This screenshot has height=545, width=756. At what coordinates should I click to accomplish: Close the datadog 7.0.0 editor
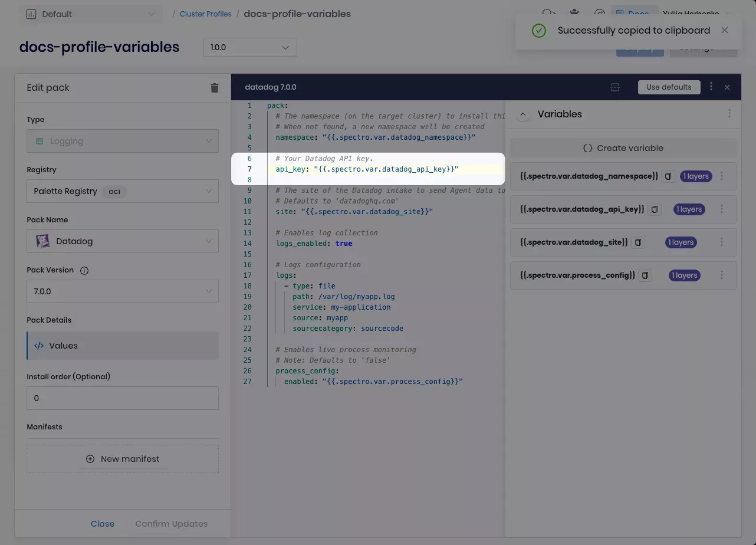tap(727, 87)
